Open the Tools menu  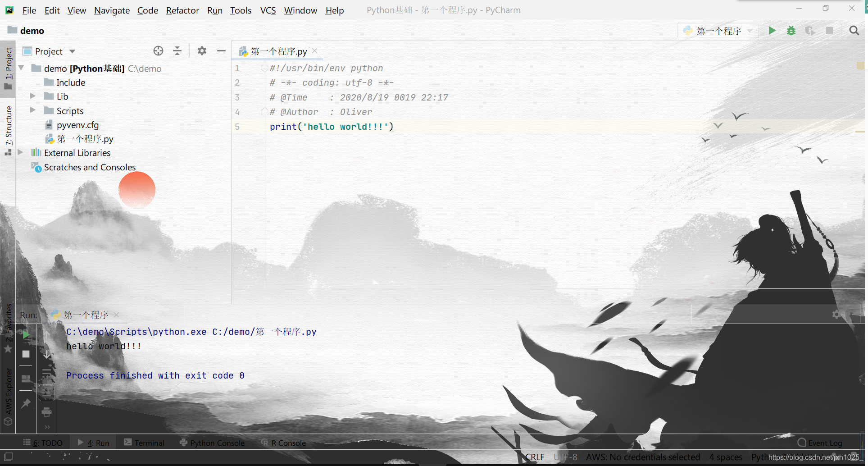pos(241,10)
